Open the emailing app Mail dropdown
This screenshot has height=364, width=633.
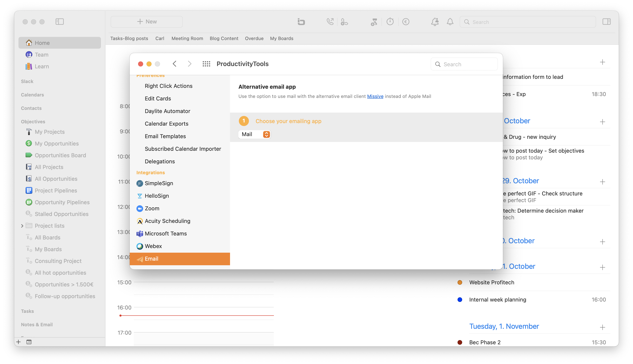pyautogui.click(x=254, y=134)
